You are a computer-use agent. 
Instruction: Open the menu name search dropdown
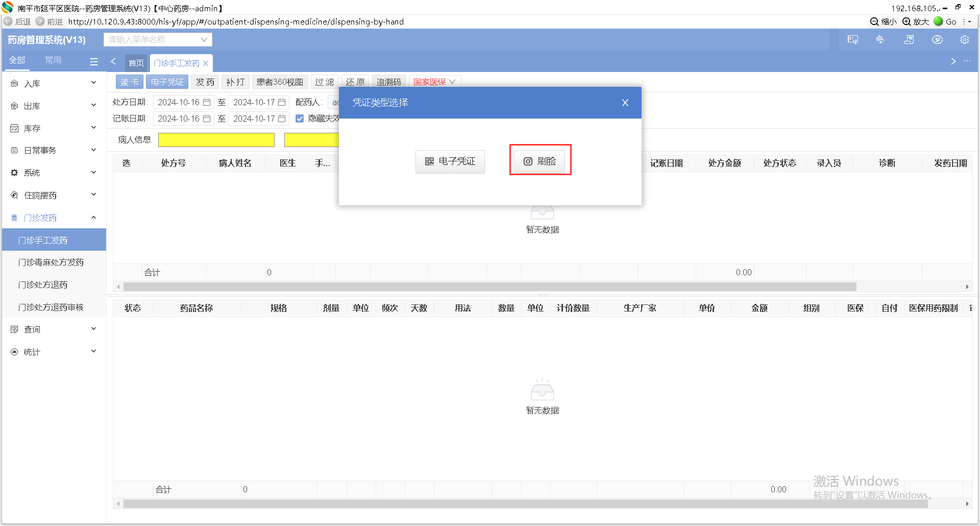click(x=158, y=40)
